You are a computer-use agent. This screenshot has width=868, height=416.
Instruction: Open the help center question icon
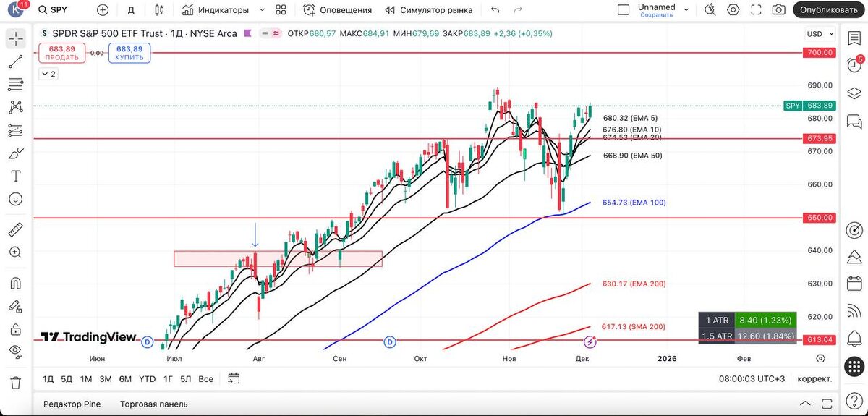click(854, 400)
